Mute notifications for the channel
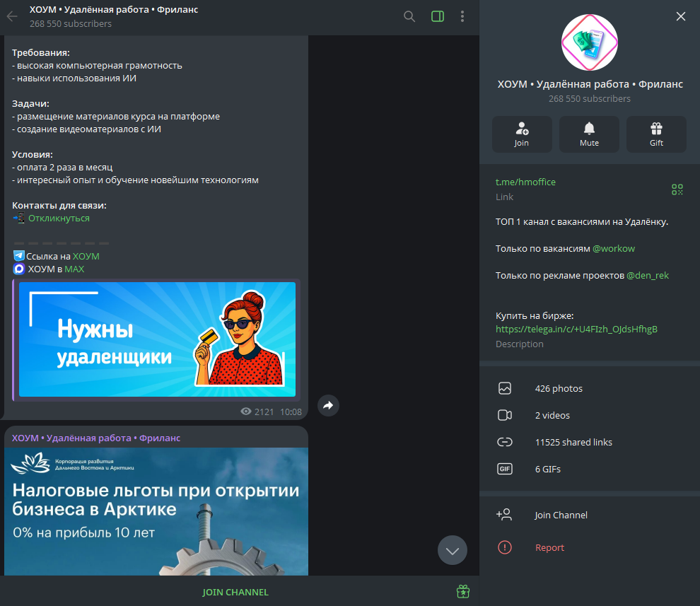 click(x=589, y=134)
